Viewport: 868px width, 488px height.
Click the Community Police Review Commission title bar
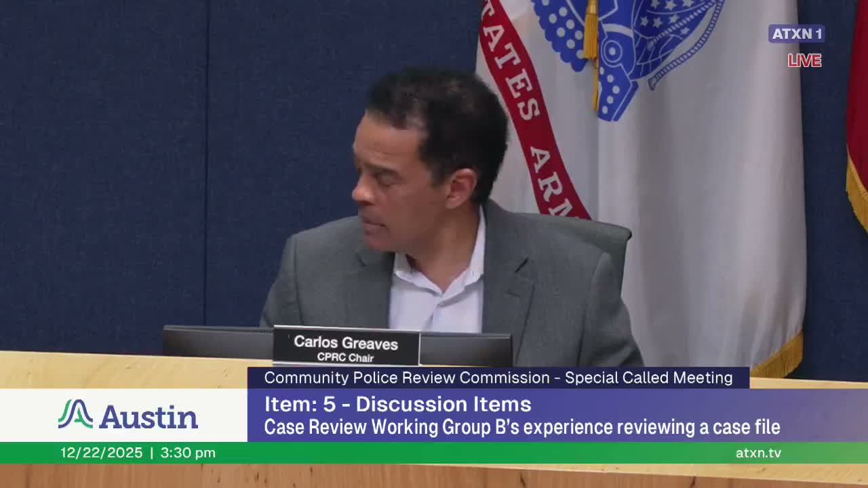[500, 378]
